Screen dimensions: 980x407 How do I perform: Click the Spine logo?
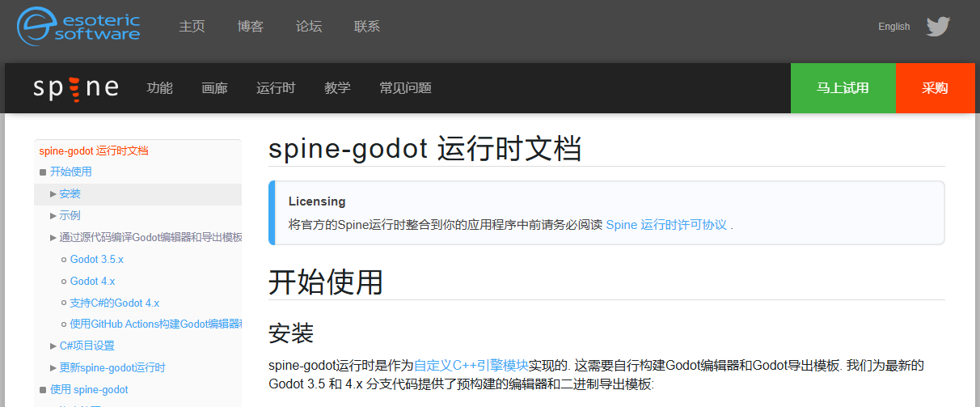76,87
